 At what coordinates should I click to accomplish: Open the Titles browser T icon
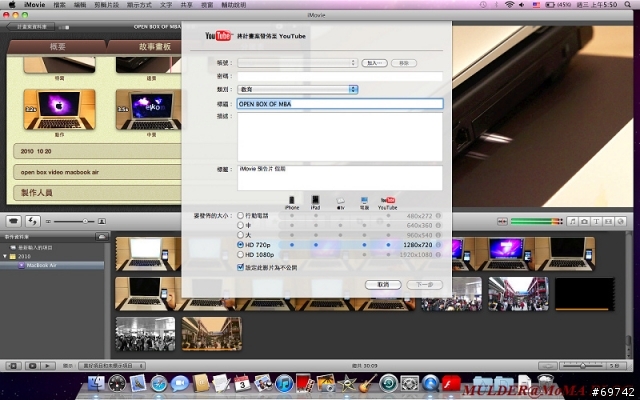pyautogui.click(x=596, y=221)
